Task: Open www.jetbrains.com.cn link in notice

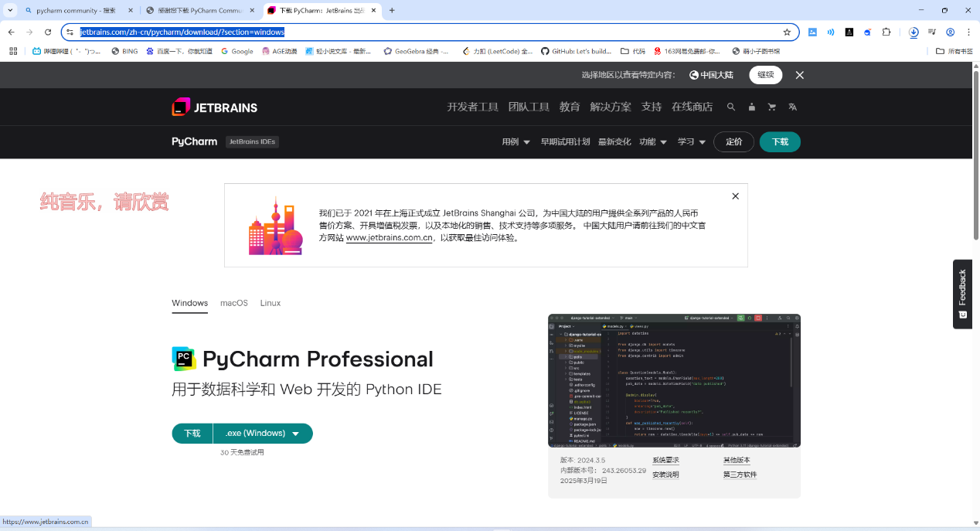Action: (390, 238)
